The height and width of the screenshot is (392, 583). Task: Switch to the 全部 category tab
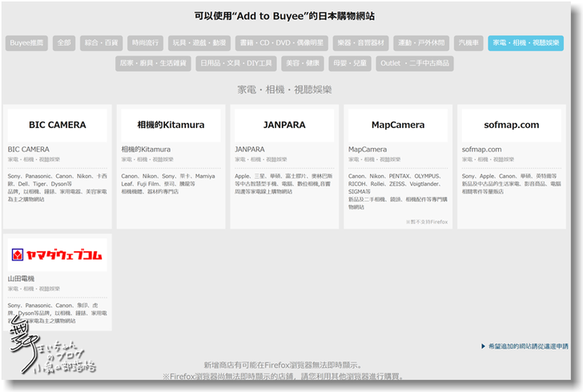tap(65, 43)
